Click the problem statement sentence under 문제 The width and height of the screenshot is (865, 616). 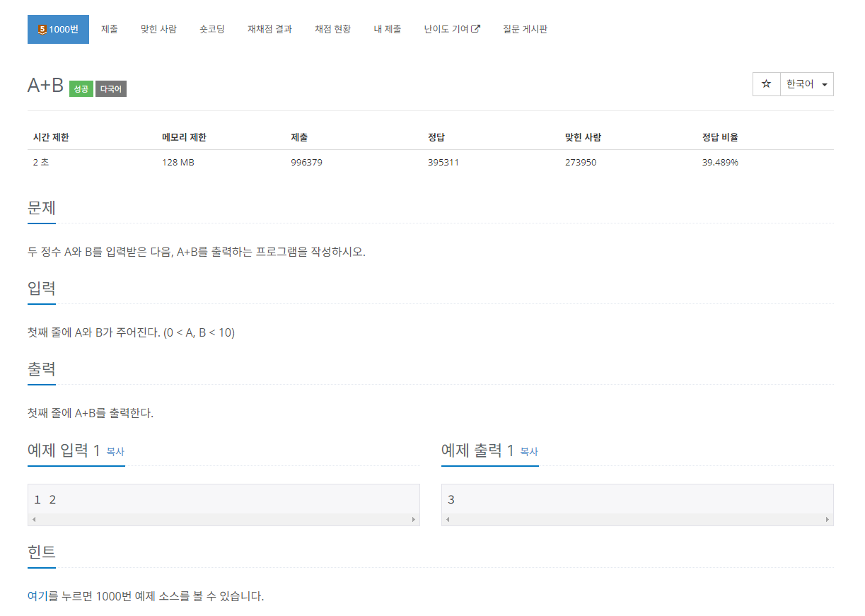pyautogui.click(x=197, y=252)
